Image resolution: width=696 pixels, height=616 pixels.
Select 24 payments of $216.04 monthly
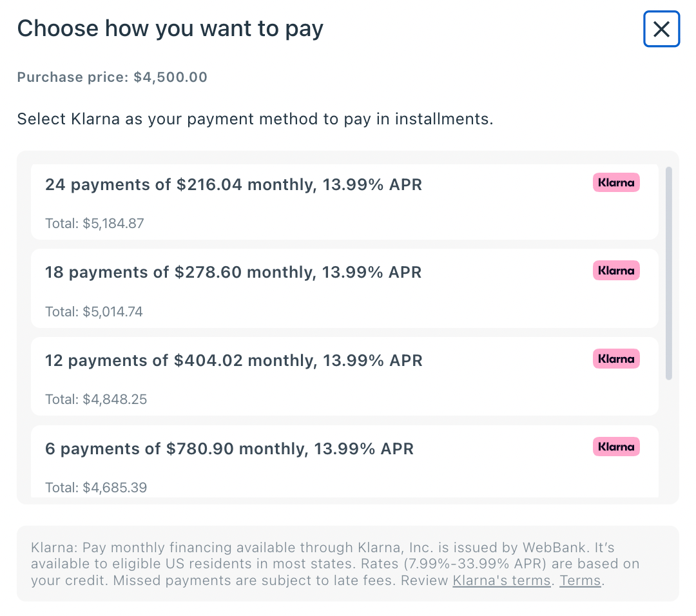pos(233,185)
